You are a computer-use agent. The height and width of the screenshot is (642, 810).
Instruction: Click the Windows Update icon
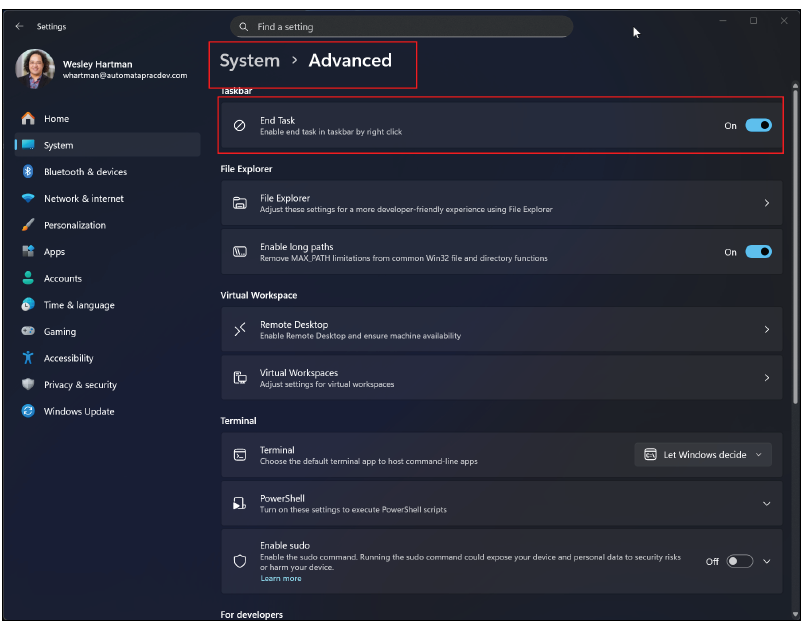[x=28, y=411]
